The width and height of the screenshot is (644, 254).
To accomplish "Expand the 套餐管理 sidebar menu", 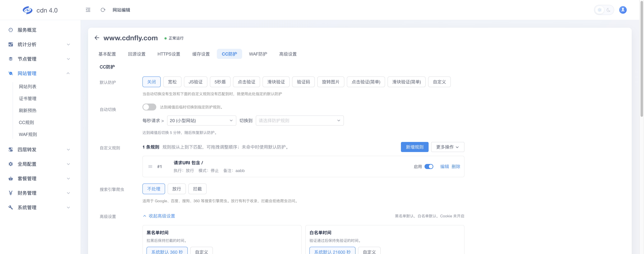I will point(68,179).
